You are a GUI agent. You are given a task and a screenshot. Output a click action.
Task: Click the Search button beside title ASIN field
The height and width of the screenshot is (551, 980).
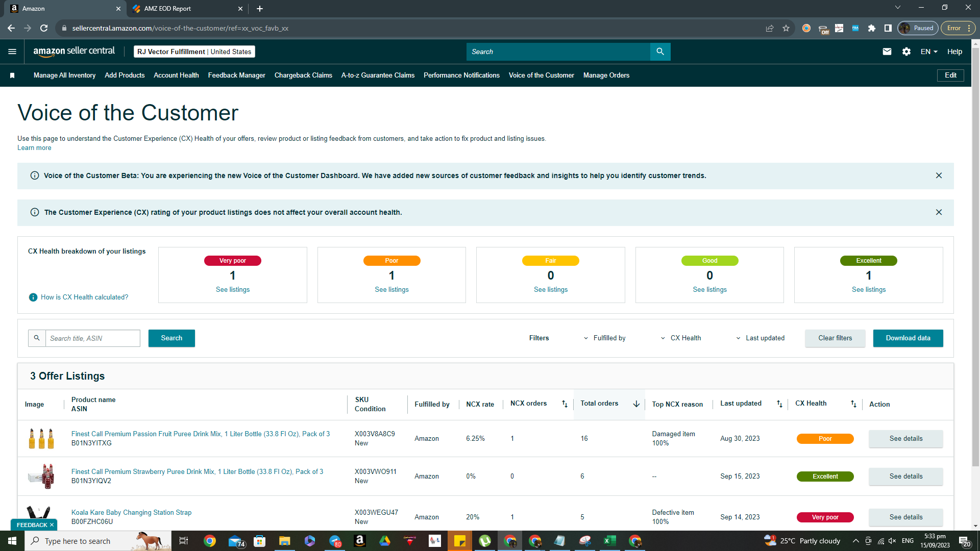tap(171, 338)
